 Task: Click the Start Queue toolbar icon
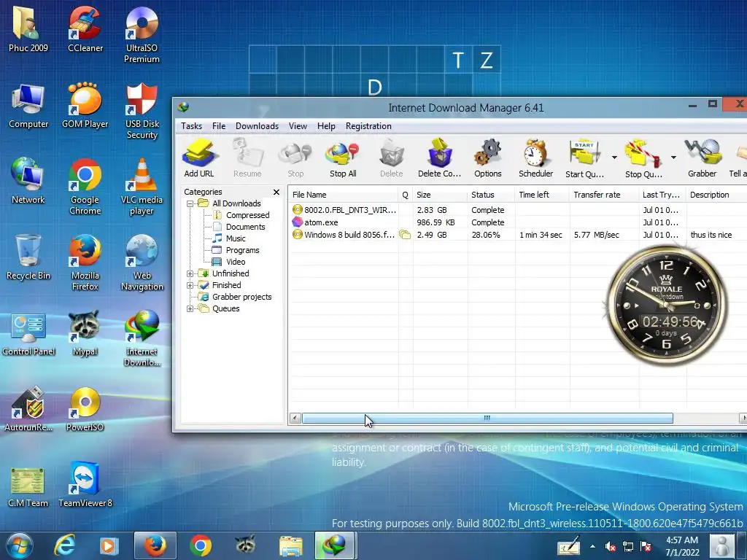(x=584, y=158)
